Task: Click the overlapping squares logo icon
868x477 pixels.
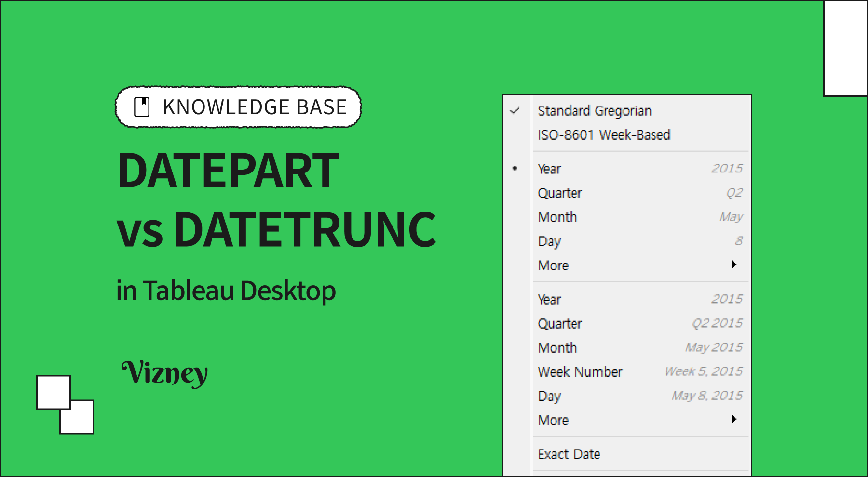Action: pyautogui.click(x=65, y=405)
